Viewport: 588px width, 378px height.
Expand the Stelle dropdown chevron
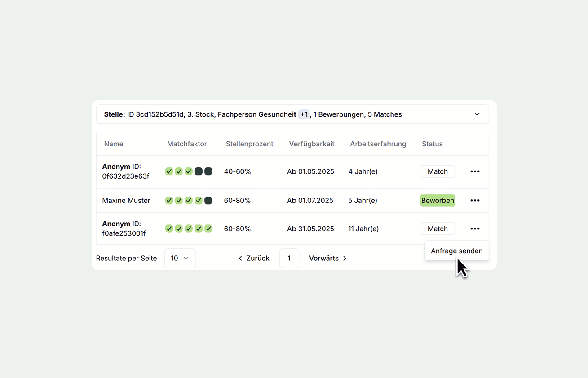click(477, 114)
